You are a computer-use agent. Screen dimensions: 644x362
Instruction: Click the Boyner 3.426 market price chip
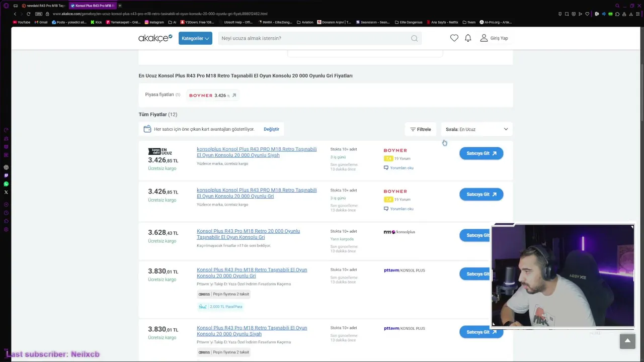pyautogui.click(x=212, y=96)
